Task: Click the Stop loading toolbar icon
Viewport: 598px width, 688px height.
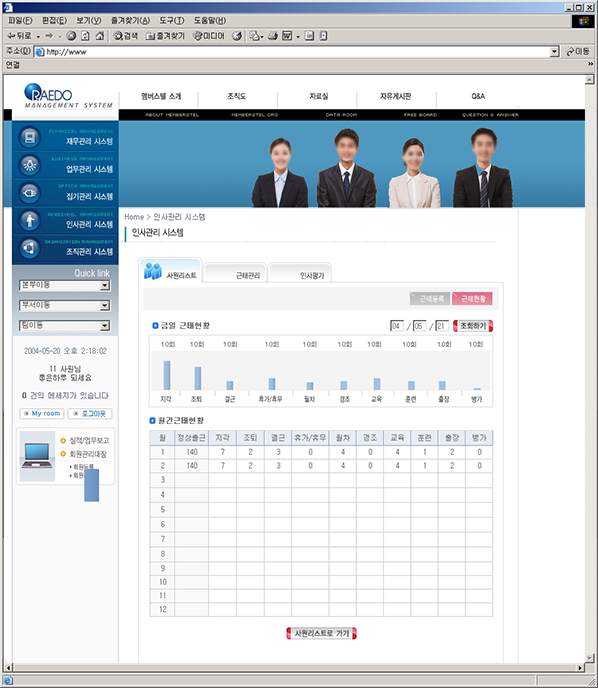Action: pyautogui.click(x=71, y=36)
